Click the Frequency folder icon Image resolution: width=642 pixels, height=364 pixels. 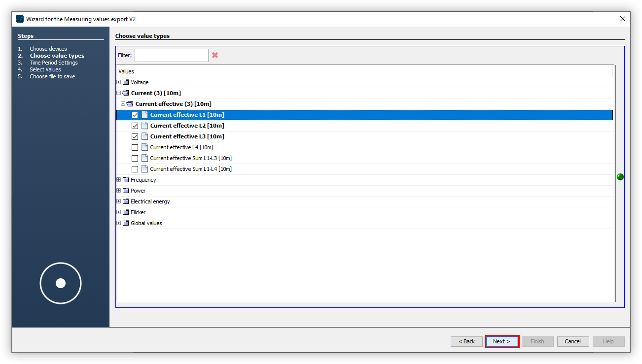pyautogui.click(x=126, y=180)
